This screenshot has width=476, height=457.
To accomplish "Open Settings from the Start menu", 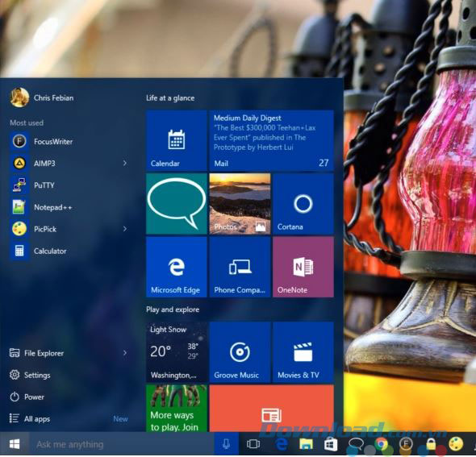I will [x=30, y=375].
